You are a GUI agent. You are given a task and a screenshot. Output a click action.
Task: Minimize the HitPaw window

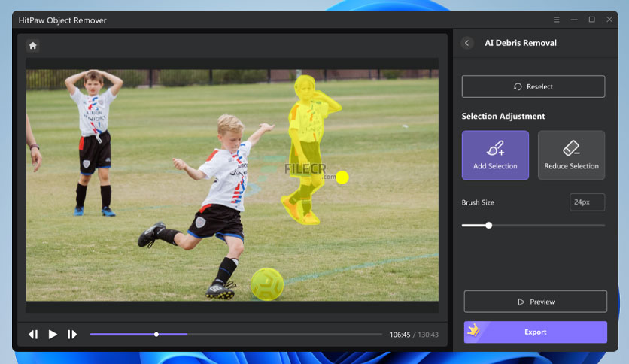pos(573,20)
